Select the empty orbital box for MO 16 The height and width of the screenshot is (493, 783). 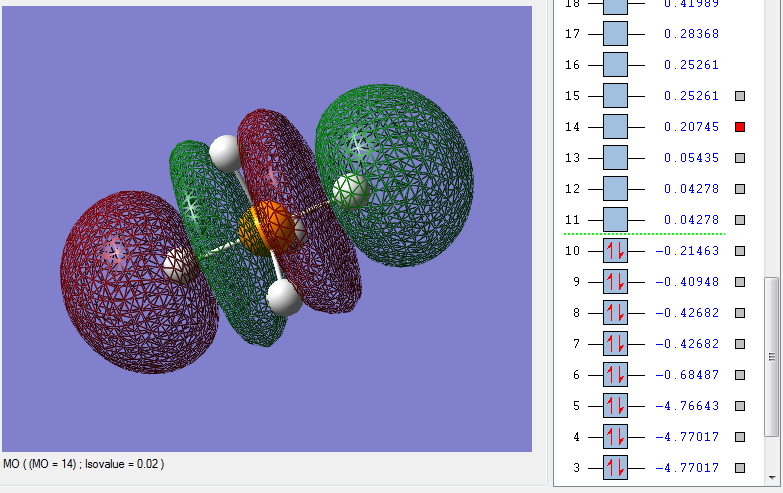tap(615, 65)
